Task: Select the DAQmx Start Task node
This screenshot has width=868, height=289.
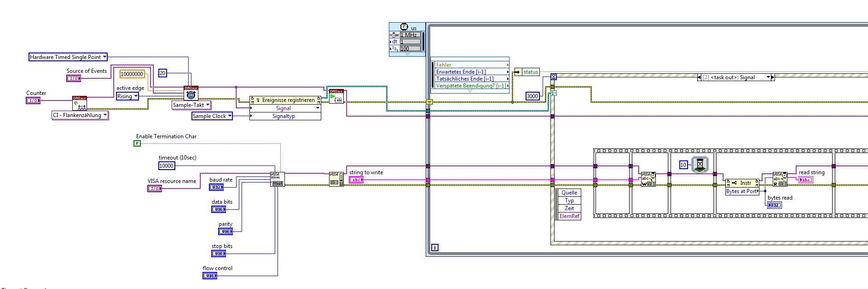Action: [336, 96]
